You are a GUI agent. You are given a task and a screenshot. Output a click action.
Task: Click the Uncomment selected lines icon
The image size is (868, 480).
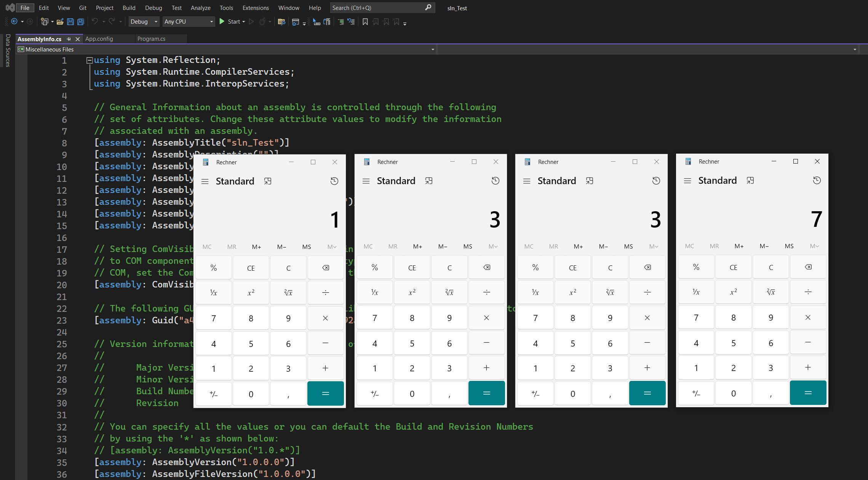(x=351, y=22)
